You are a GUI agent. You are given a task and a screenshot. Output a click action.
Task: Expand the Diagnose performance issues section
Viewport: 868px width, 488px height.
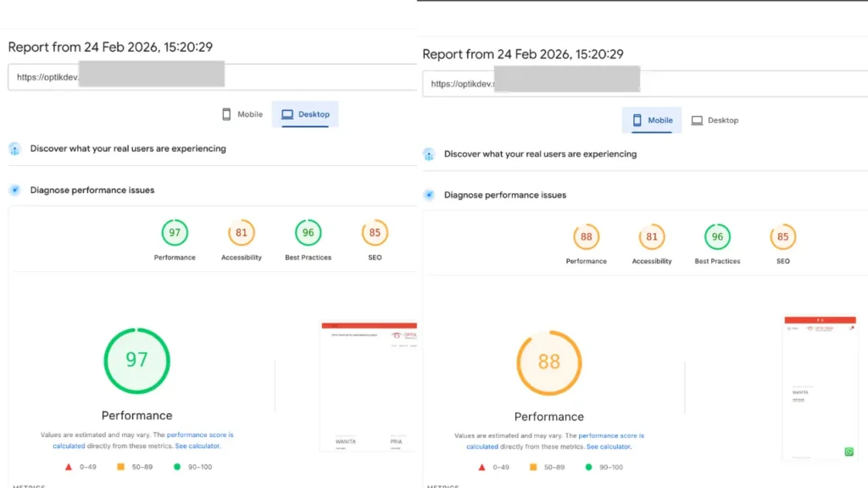(x=92, y=190)
